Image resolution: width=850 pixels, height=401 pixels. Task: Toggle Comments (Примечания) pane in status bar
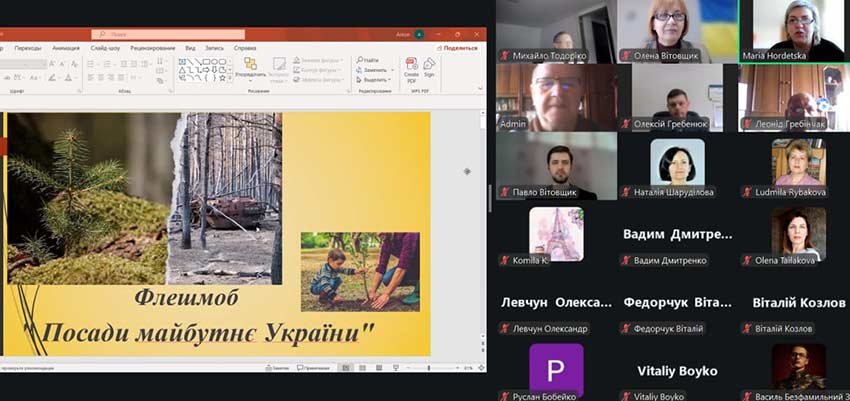[x=312, y=368]
